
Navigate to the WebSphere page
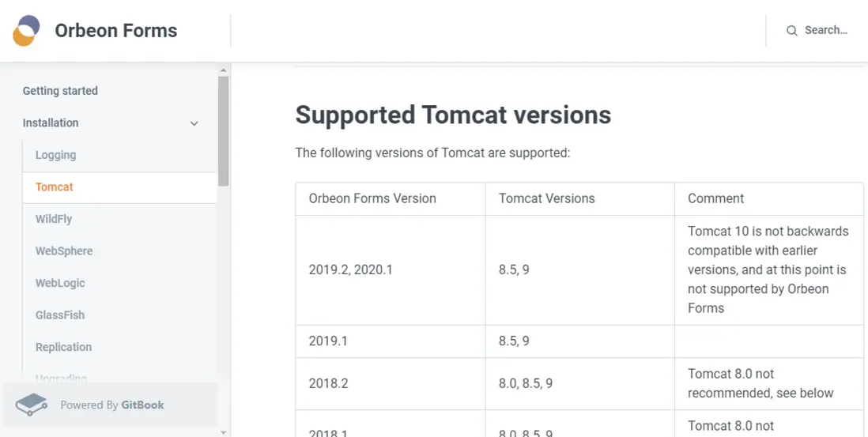[x=64, y=251]
